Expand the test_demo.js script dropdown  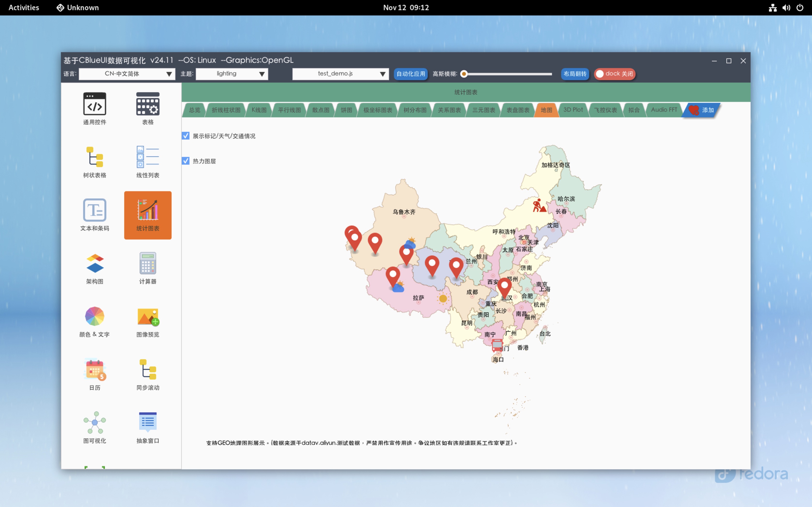pos(340,74)
